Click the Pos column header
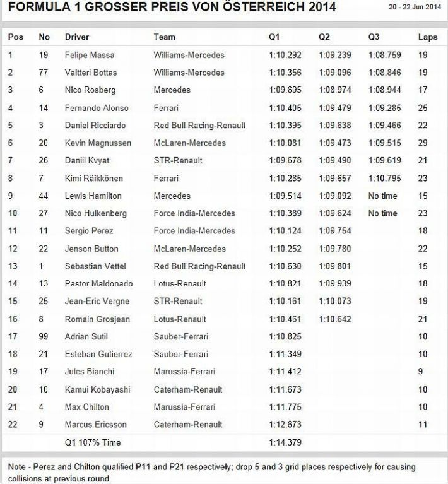448x484 pixels. point(15,37)
